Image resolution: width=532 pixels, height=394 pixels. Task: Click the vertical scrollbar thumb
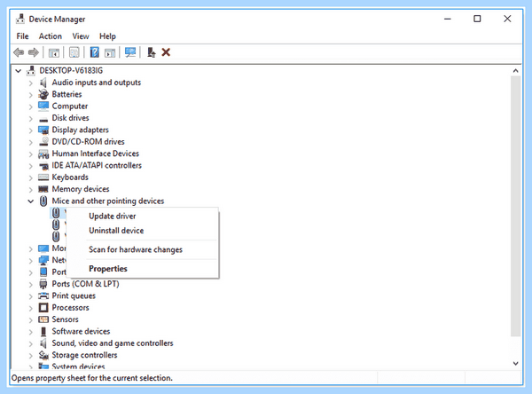click(x=516, y=206)
